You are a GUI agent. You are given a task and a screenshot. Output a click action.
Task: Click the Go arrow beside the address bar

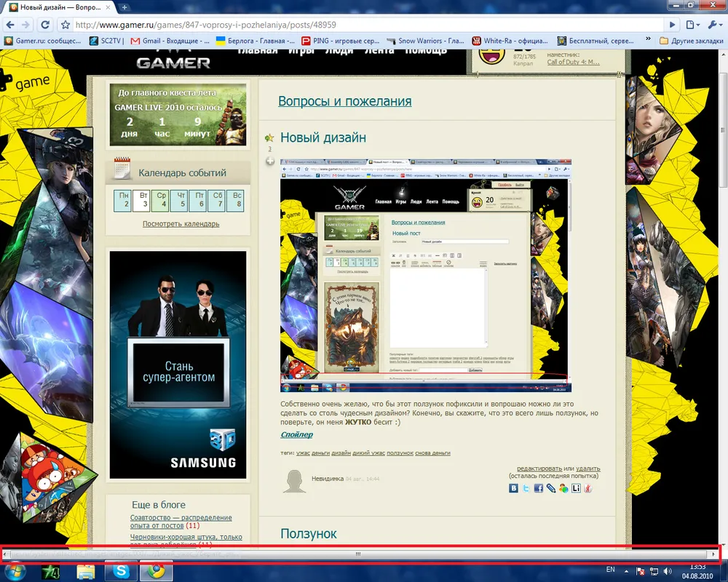(x=672, y=25)
